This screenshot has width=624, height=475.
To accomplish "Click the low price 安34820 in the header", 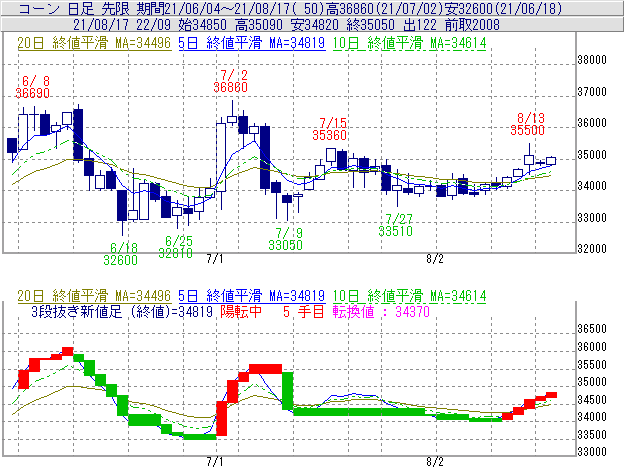I will (315, 25).
